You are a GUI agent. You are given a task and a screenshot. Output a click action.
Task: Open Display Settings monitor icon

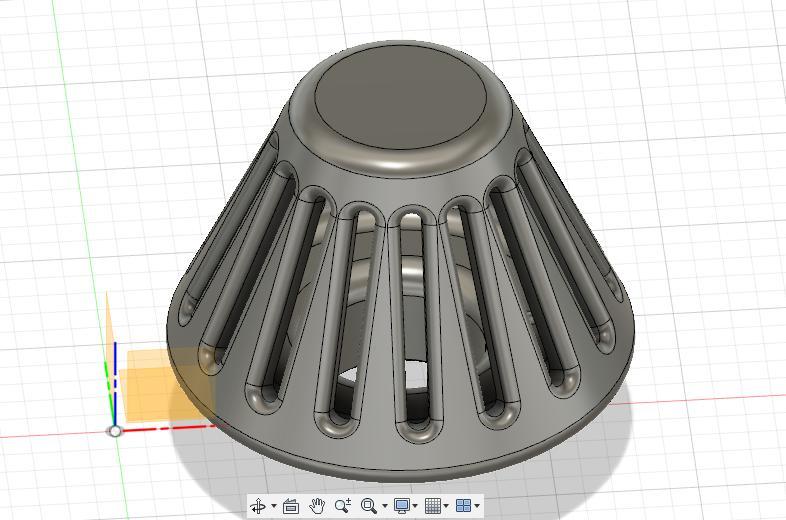pos(402,506)
